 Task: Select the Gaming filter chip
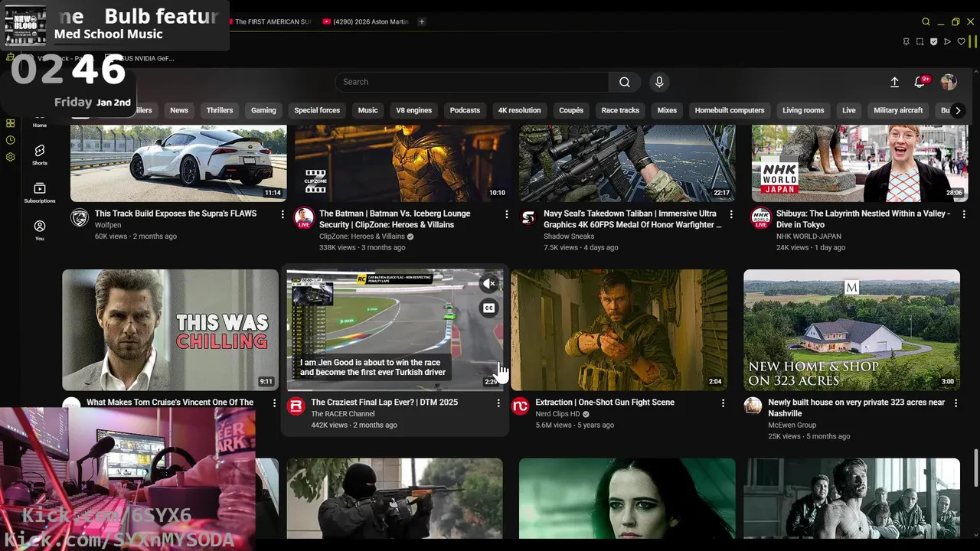(x=263, y=110)
